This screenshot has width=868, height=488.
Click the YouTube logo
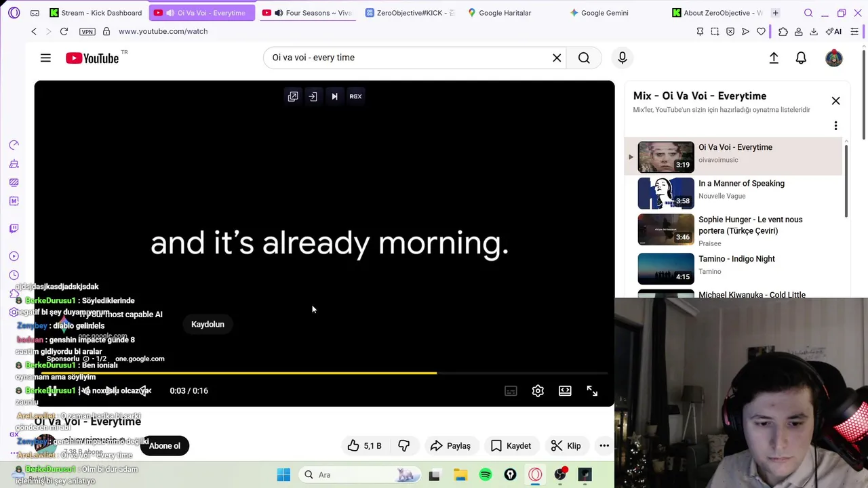pyautogui.click(x=92, y=58)
